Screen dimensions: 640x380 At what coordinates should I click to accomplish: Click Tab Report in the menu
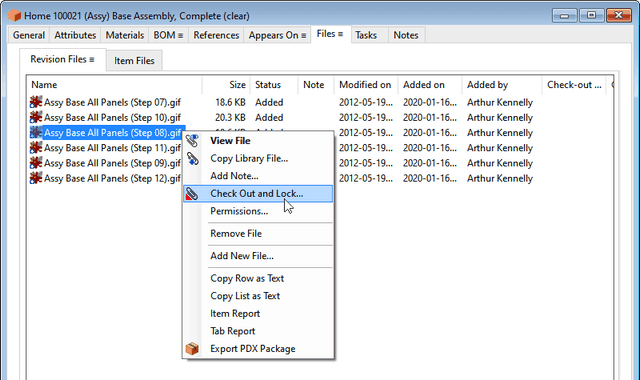[233, 331]
